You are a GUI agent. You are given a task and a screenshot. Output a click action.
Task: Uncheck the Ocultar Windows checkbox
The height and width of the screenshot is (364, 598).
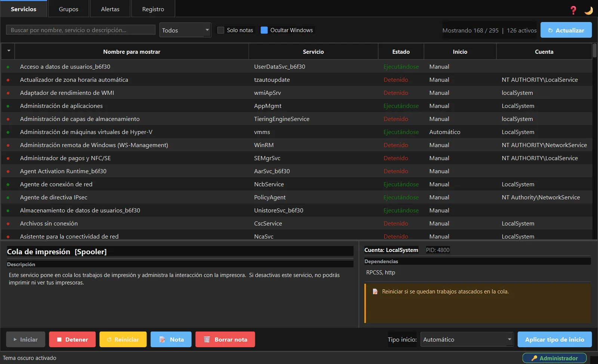[x=264, y=30]
